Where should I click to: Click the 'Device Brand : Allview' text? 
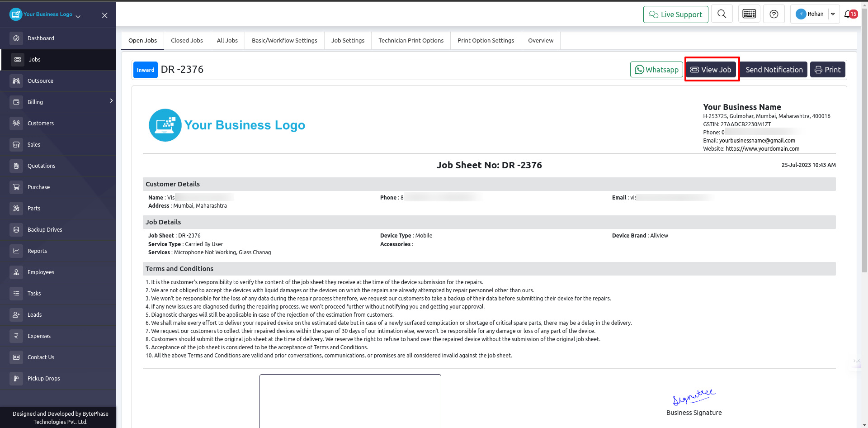pos(640,236)
